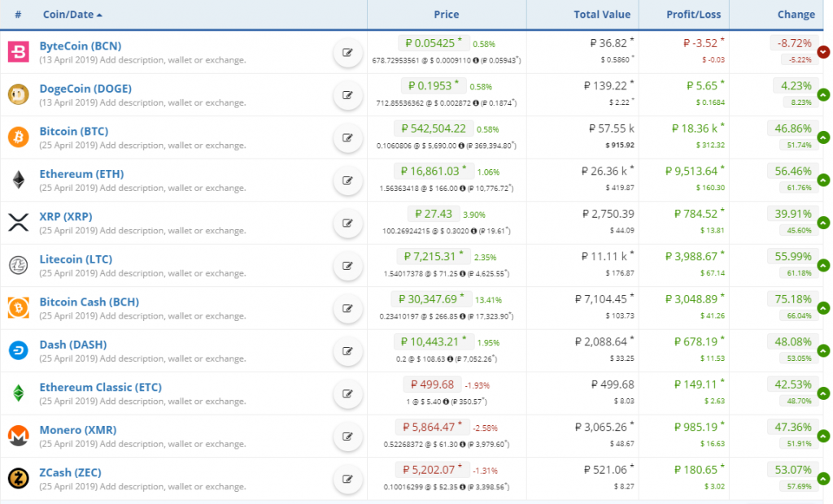Sort by the Price column header
This screenshot has width=833, height=504.
447,15
